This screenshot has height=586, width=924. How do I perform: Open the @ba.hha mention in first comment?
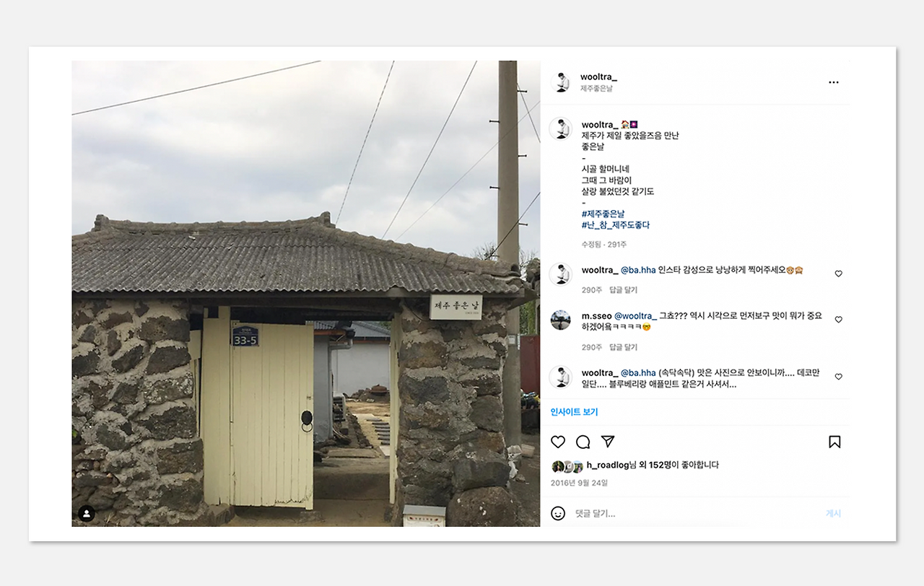coord(638,271)
